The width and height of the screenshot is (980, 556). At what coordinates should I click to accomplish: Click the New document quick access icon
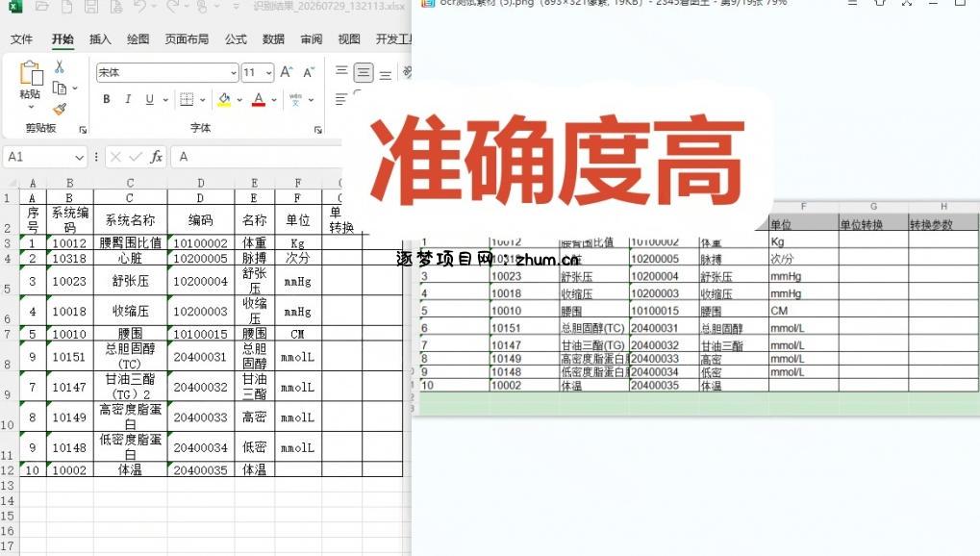(x=66, y=7)
